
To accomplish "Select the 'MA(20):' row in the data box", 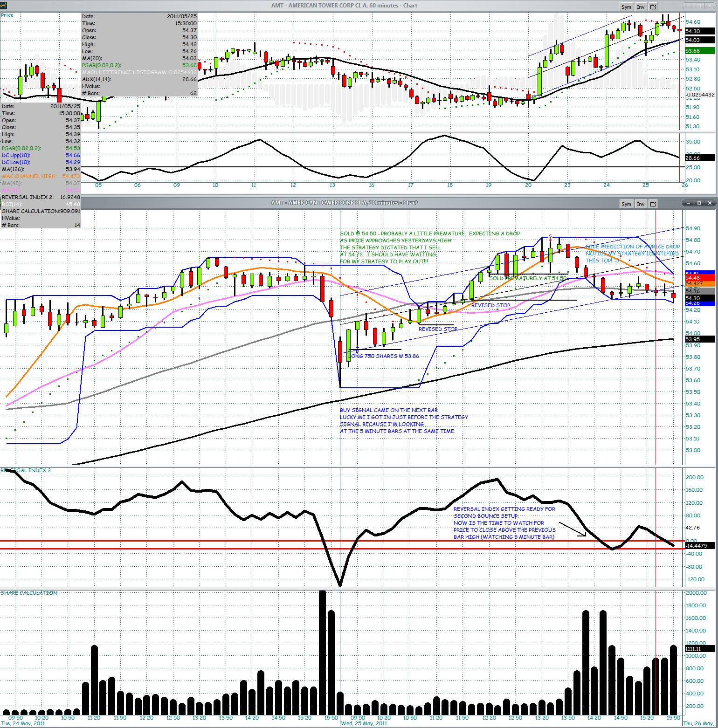I will click(139, 58).
